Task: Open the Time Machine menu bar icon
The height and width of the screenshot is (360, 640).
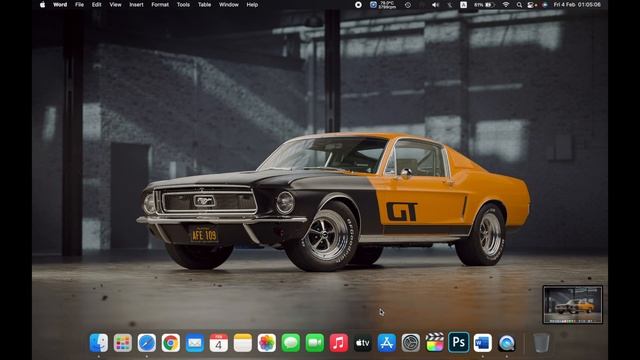Action: coord(408,5)
